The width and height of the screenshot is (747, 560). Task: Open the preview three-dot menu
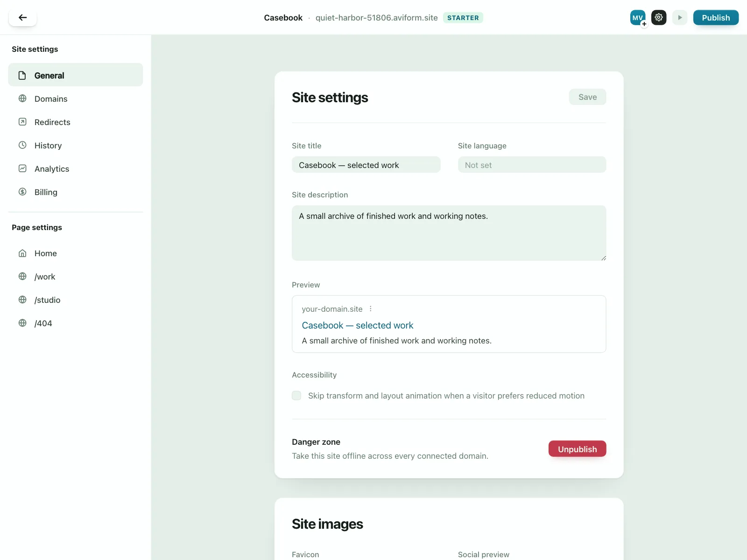[371, 309]
